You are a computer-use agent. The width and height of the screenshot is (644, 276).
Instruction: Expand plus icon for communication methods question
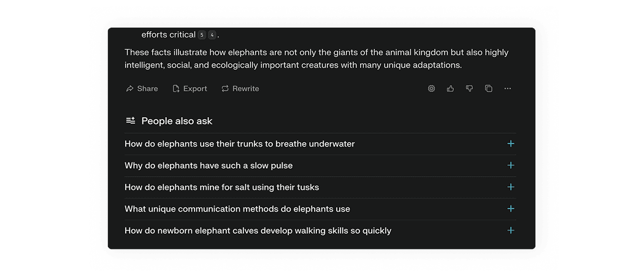tap(510, 209)
